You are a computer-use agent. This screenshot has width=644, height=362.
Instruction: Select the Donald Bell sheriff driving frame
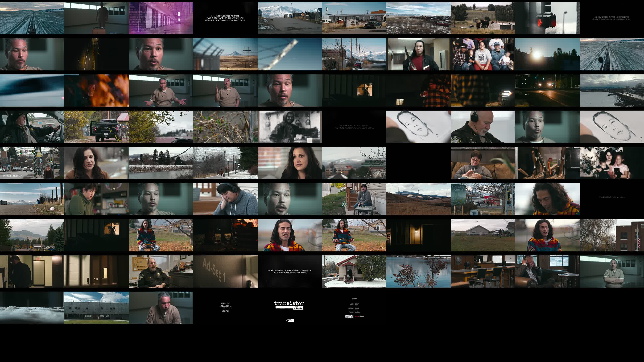coord(32,127)
